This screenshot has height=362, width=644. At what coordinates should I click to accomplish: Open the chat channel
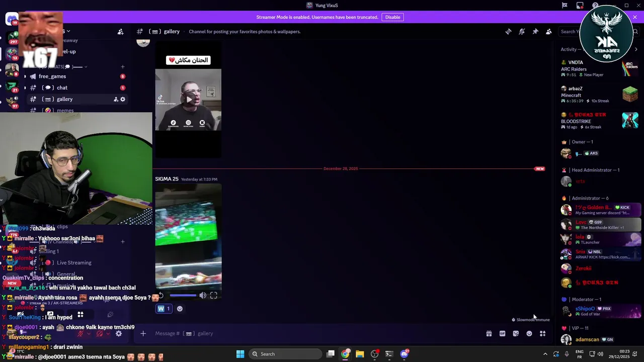coord(75,87)
